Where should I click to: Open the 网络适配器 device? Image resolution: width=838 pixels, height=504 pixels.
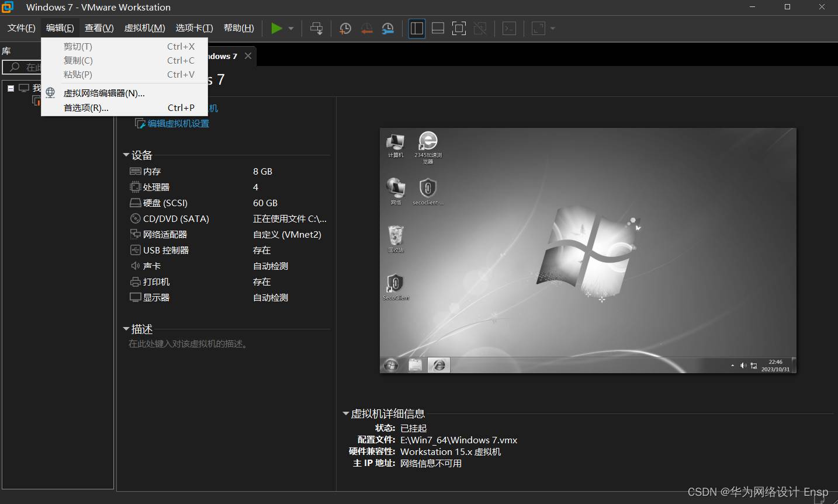pyautogui.click(x=165, y=235)
